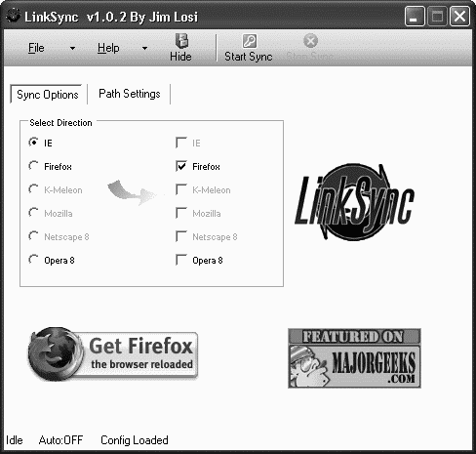Click the MajorGeeks featured badge
This screenshot has height=454, width=476.
pos(354,358)
